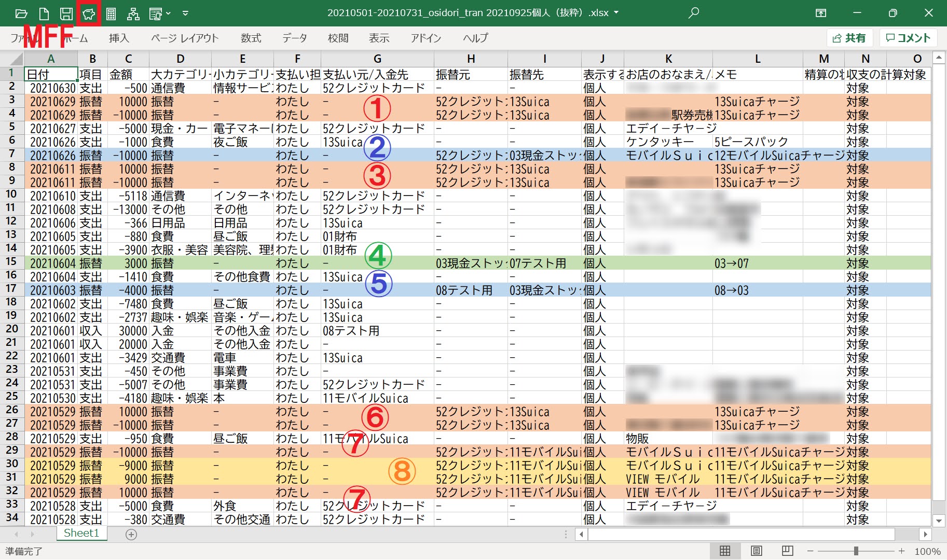The height and width of the screenshot is (560, 947).
Task: Add a new sheet with plus icon
Action: 131,534
